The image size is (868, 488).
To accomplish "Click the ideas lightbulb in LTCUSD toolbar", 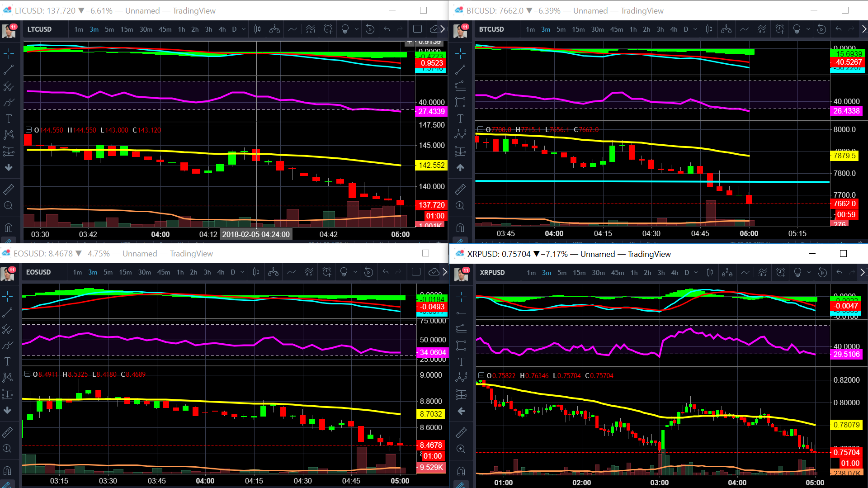I will click(x=345, y=29).
